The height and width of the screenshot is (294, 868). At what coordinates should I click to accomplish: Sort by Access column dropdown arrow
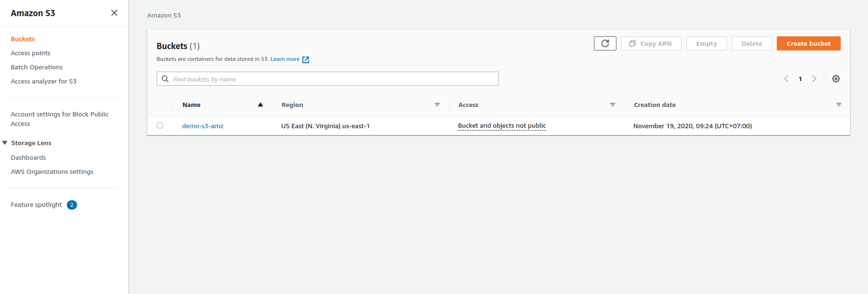tap(612, 105)
